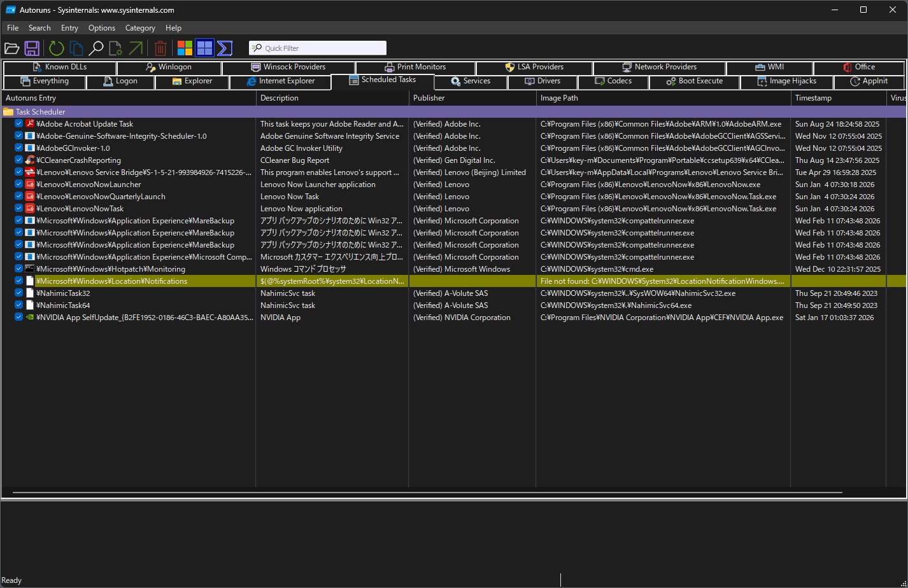Screen dimensions: 908x588
Task: Disable the NahimicTask32 checkbox
Action: [x=19, y=293]
